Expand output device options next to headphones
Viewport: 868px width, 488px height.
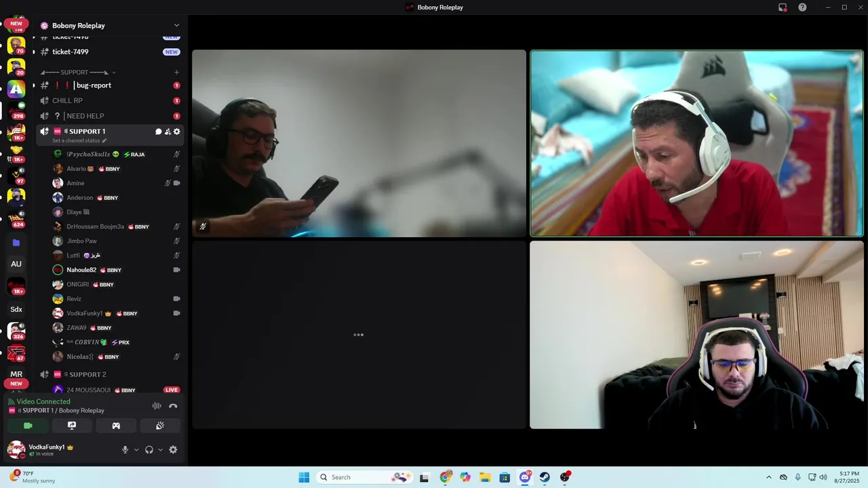pos(160,449)
